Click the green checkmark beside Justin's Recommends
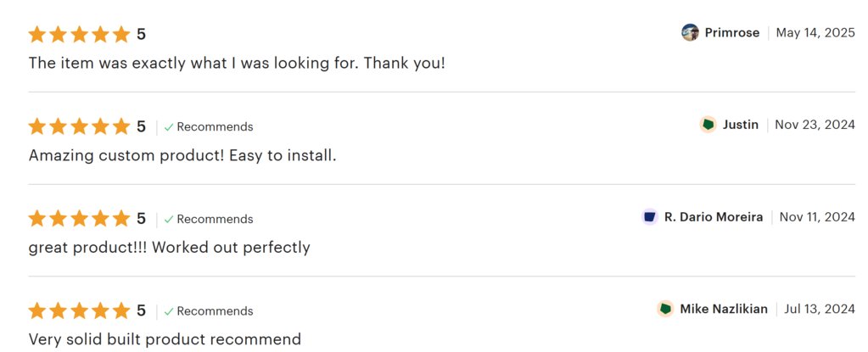868x352 pixels. point(169,127)
